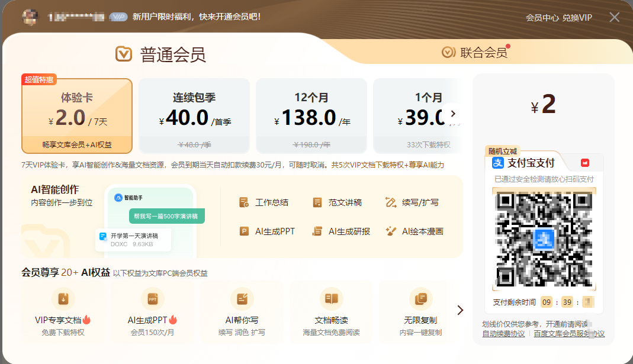The width and height of the screenshot is (633, 364).
Task: Click the 内容一键复制 text
Action: [420, 333]
